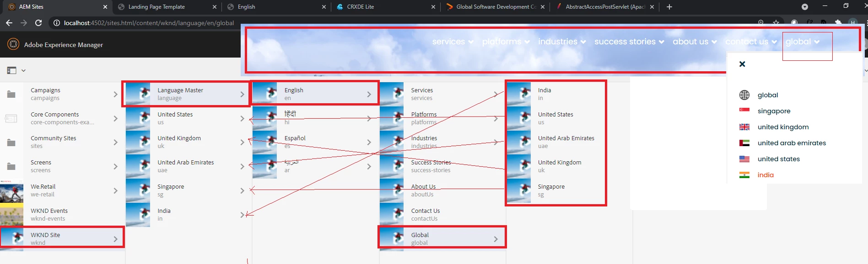Click the browser address bar URL

(x=149, y=23)
